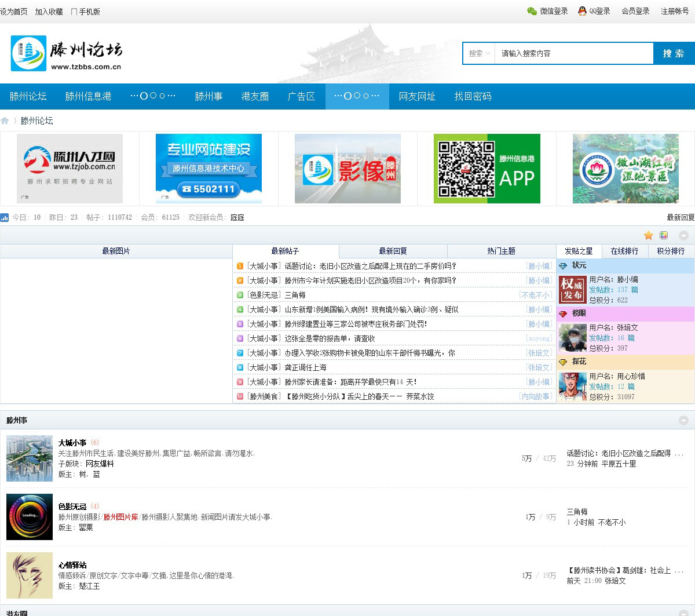Click the number 1 rank icon in post list
This screenshot has width=695, height=616.
240,266
